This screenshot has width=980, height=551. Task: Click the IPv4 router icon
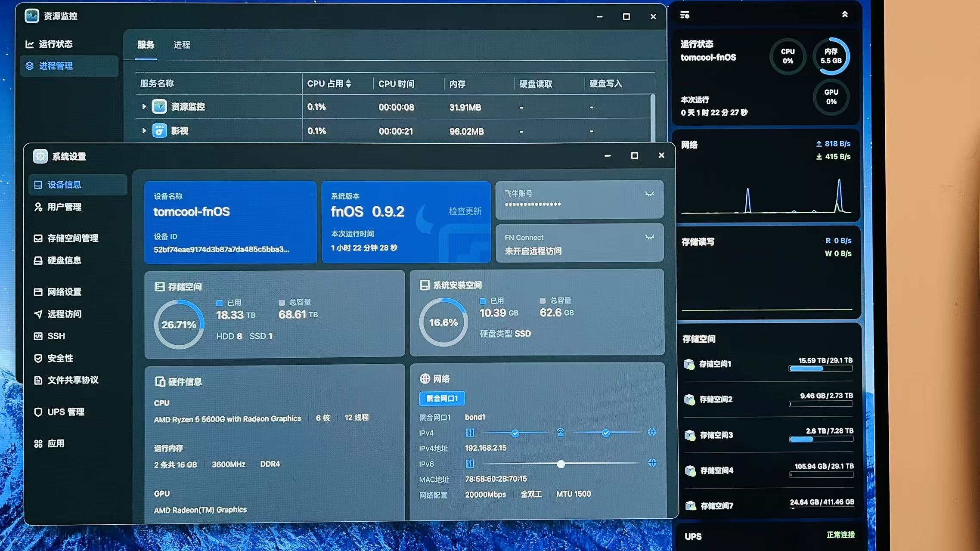(560, 432)
